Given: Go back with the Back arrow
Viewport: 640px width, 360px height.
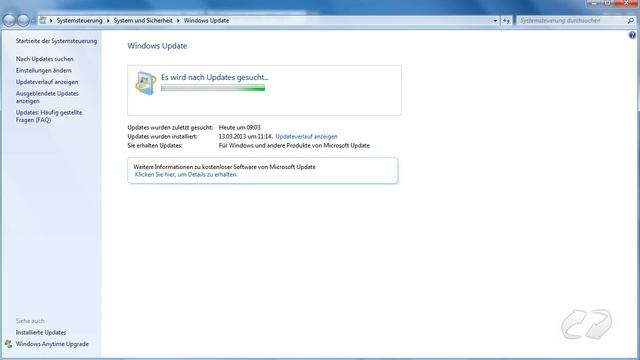Looking at the screenshot, I should point(9,20).
